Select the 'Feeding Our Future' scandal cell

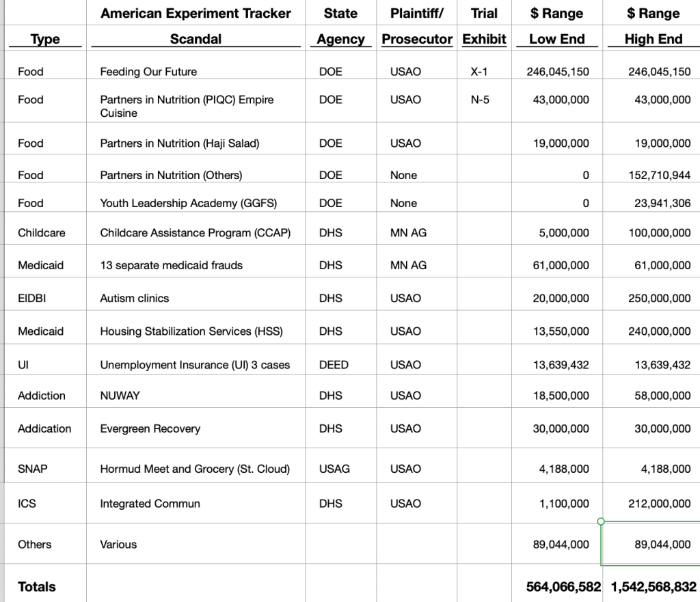(x=148, y=72)
